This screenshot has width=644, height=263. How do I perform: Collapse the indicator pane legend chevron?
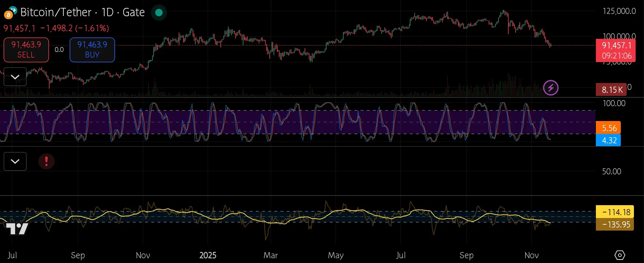(15, 161)
